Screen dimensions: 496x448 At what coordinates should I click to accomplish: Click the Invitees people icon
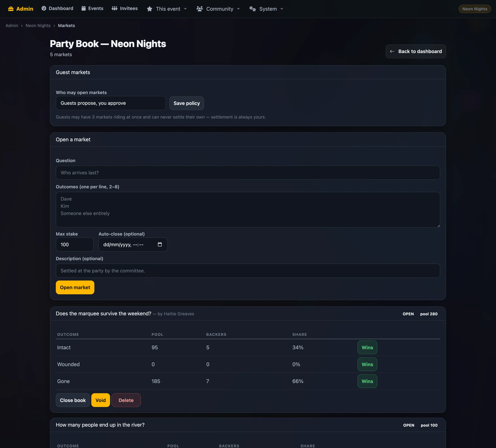pos(114,8)
